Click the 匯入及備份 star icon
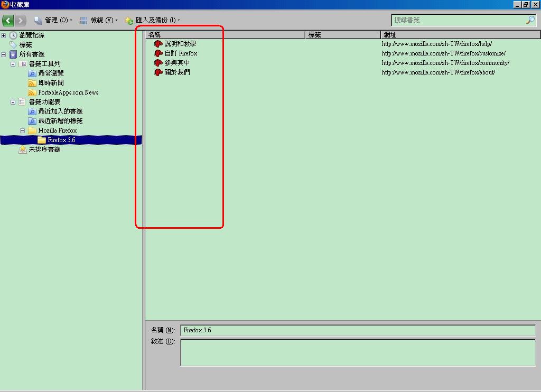541x392 pixels. [129, 21]
